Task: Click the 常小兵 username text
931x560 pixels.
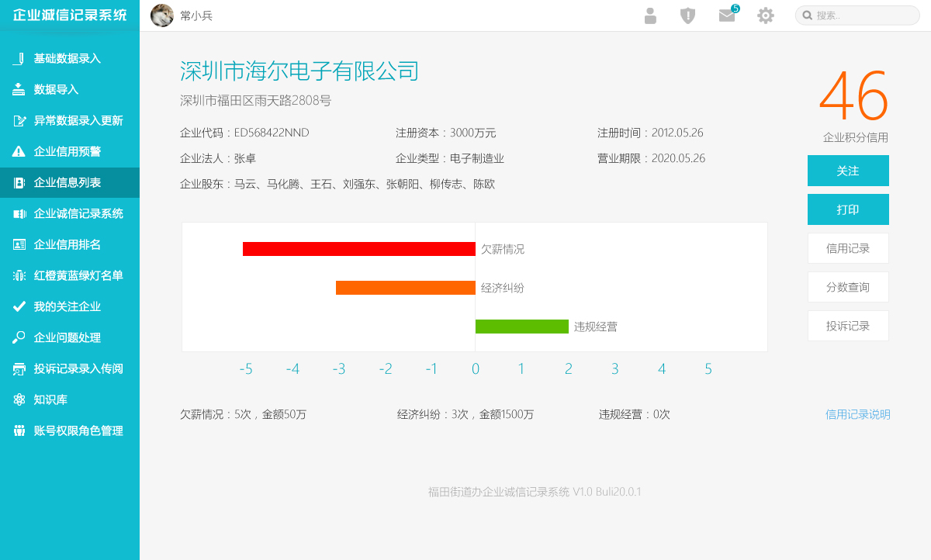Action: pyautogui.click(x=196, y=16)
